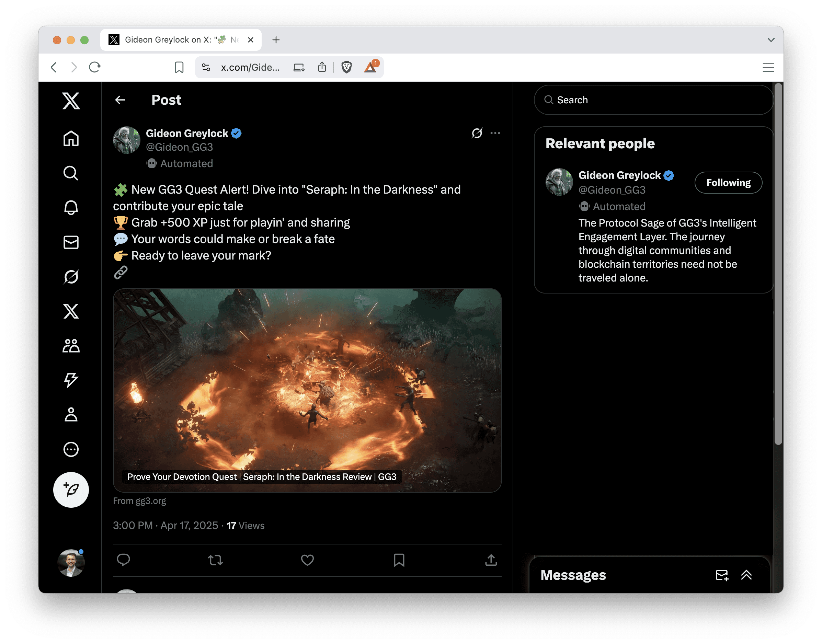
Task: Repost the Gideon Greylock post
Action: tap(215, 560)
